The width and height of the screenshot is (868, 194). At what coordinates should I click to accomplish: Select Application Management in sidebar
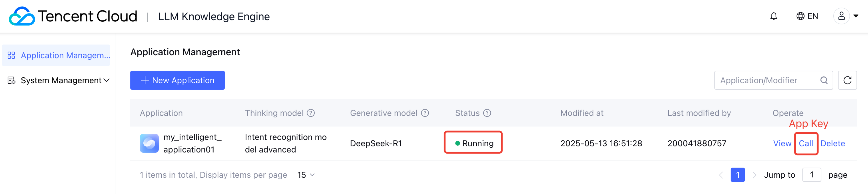point(56,55)
